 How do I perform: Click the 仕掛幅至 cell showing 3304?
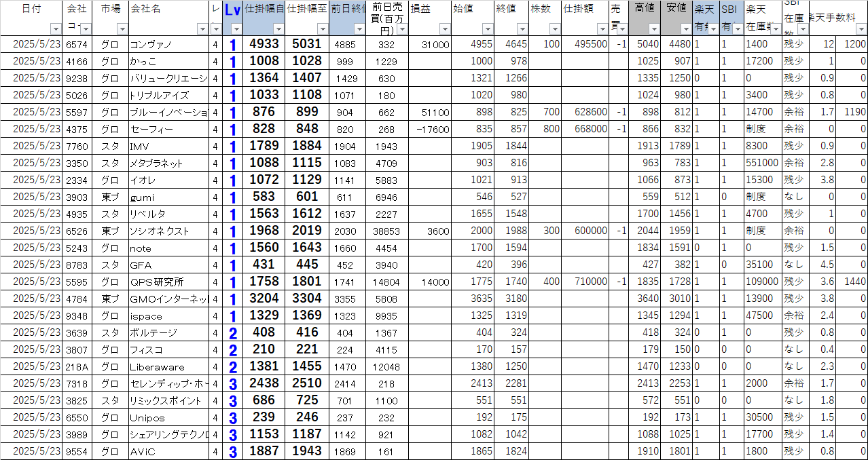pos(307,299)
